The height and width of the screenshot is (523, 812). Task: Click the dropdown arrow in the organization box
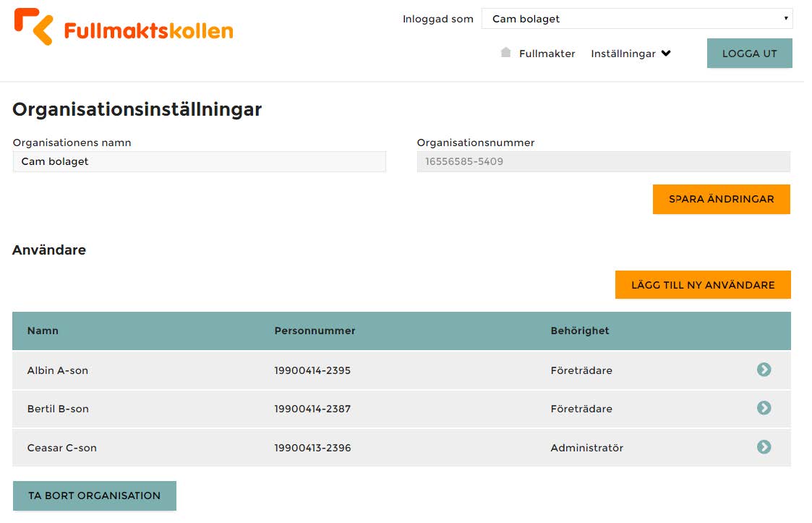(x=785, y=19)
